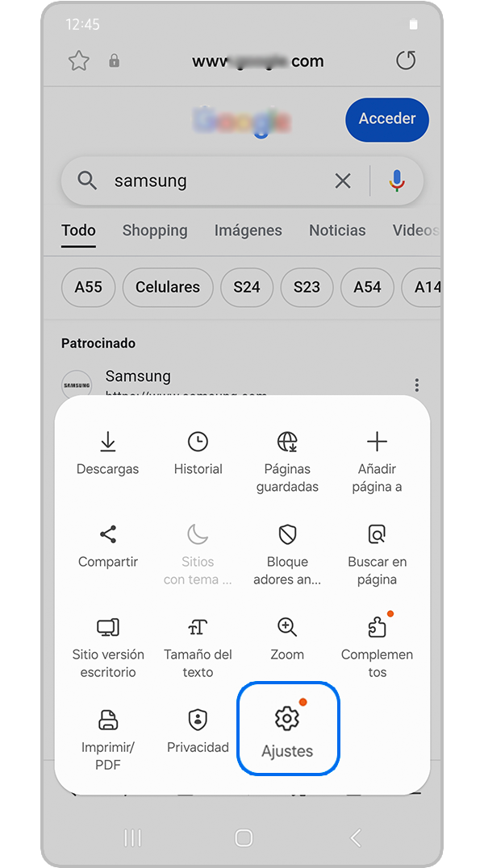Screen dimensions: 484x868
Task: Tap the Compartir share icon
Action: point(108,534)
